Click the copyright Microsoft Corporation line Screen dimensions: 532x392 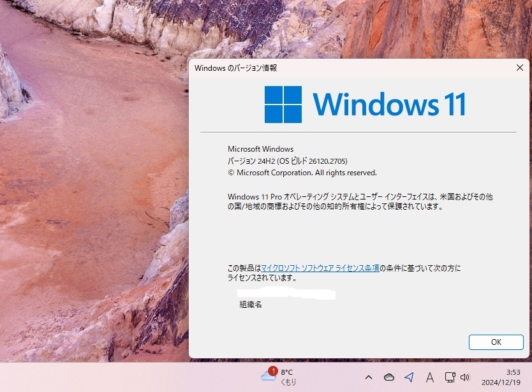point(302,173)
